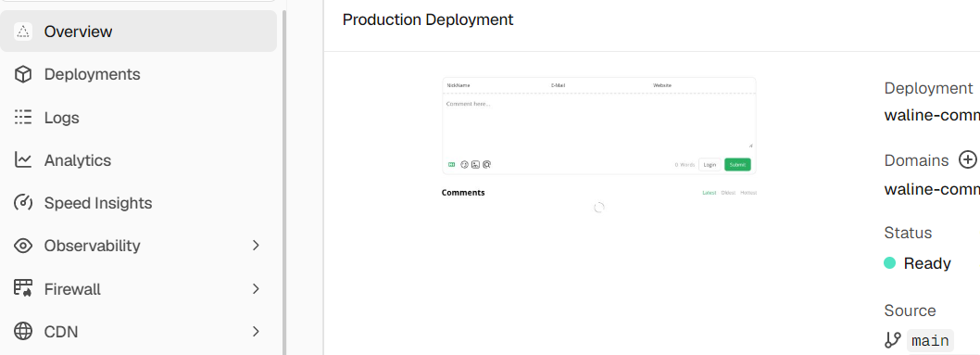The image size is (980, 355).
Task: Open the Overview page
Action: tap(138, 32)
